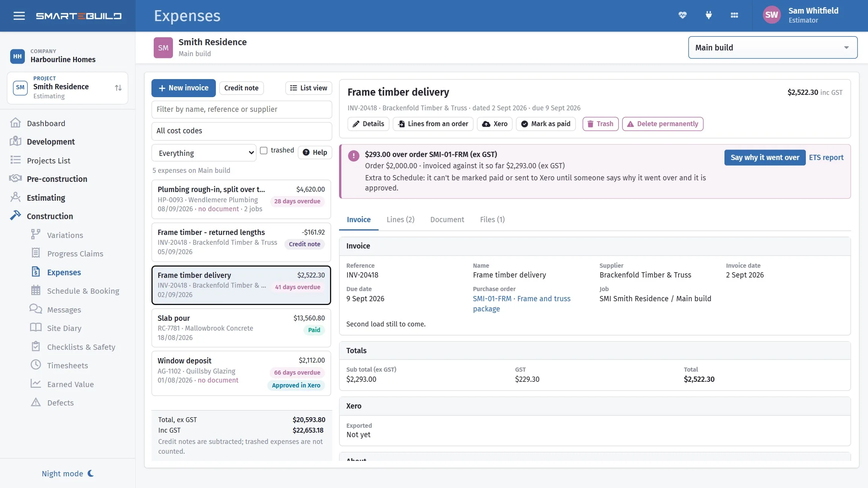
Task: Switch to the Files (1) tab
Action: [x=492, y=220]
